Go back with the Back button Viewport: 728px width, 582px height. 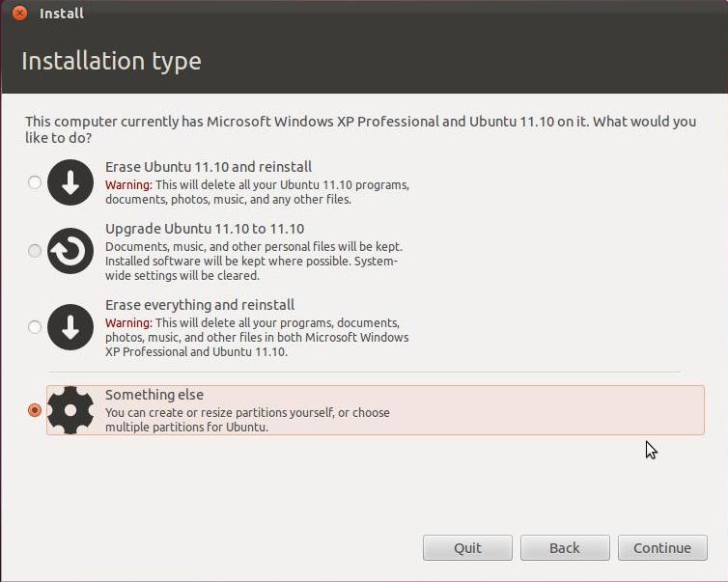(565, 547)
